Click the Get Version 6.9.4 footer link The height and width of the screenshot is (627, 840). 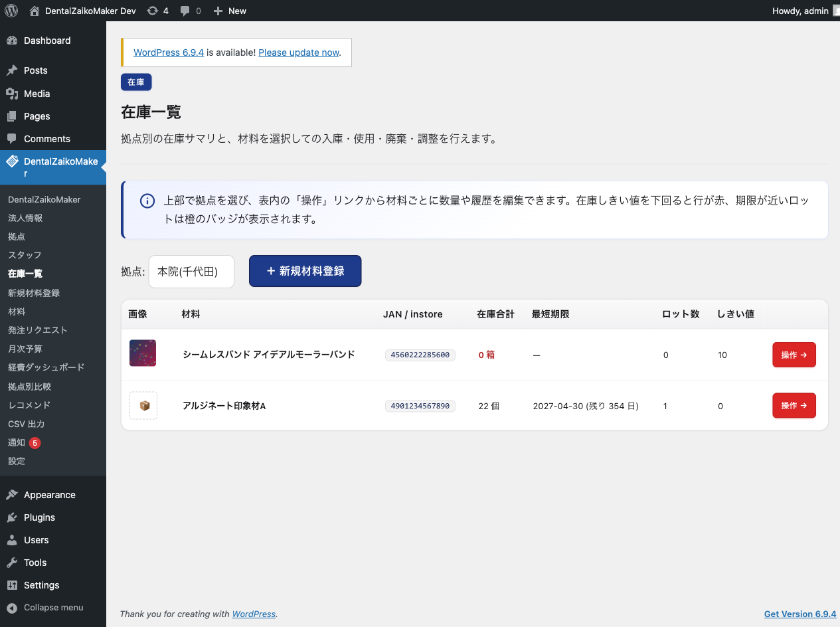coord(800,614)
